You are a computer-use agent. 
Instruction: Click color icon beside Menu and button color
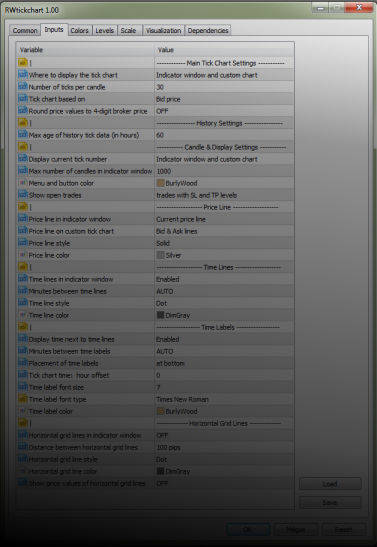pyautogui.click(x=23, y=183)
